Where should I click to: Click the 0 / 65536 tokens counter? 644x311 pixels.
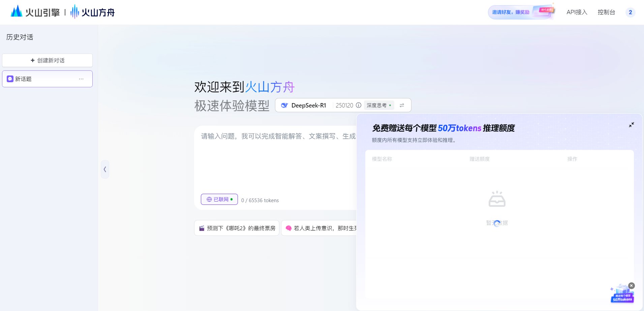coord(260,200)
